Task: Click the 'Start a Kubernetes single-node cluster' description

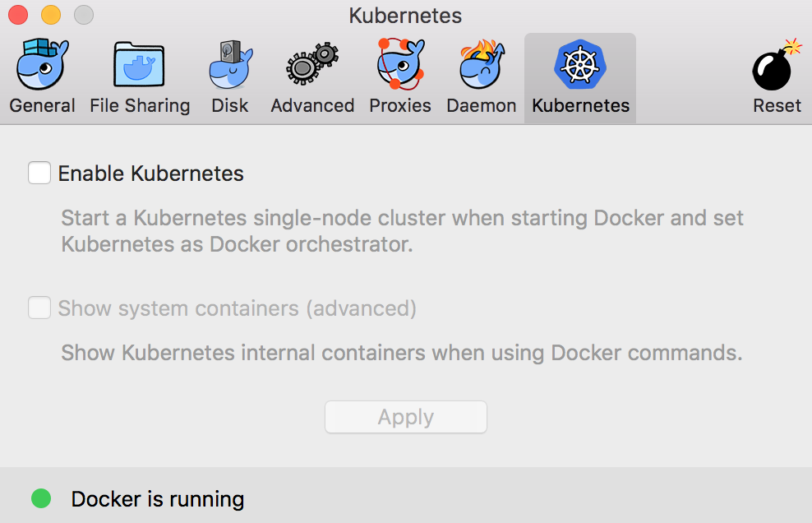Action: 403,230
